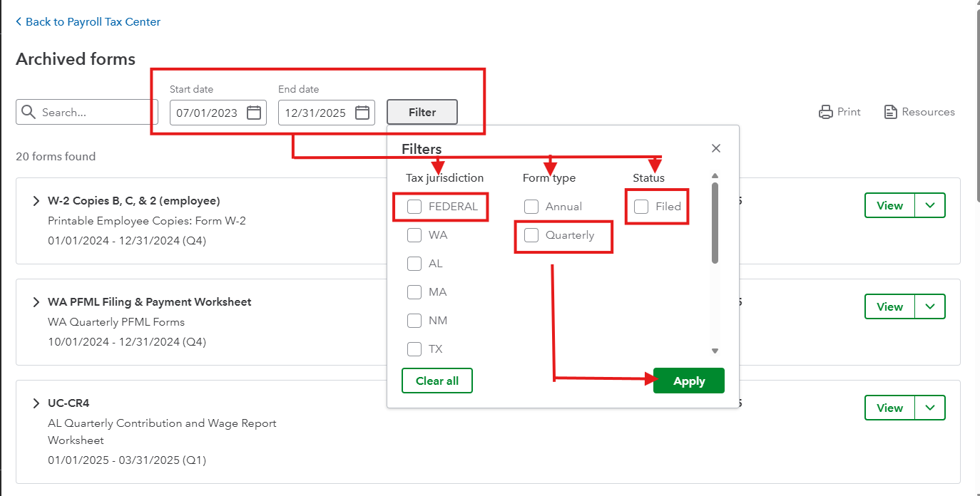Close the Filters panel with X
This screenshot has width=980, height=496.
pyautogui.click(x=716, y=148)
